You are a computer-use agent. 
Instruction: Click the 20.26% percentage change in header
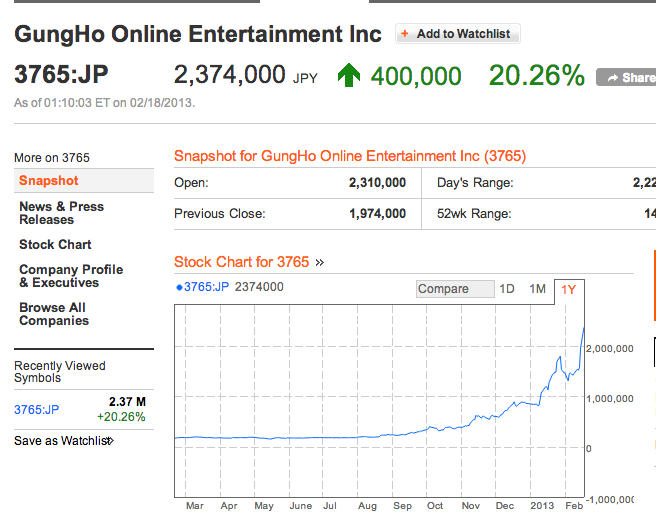coord(537,76)
